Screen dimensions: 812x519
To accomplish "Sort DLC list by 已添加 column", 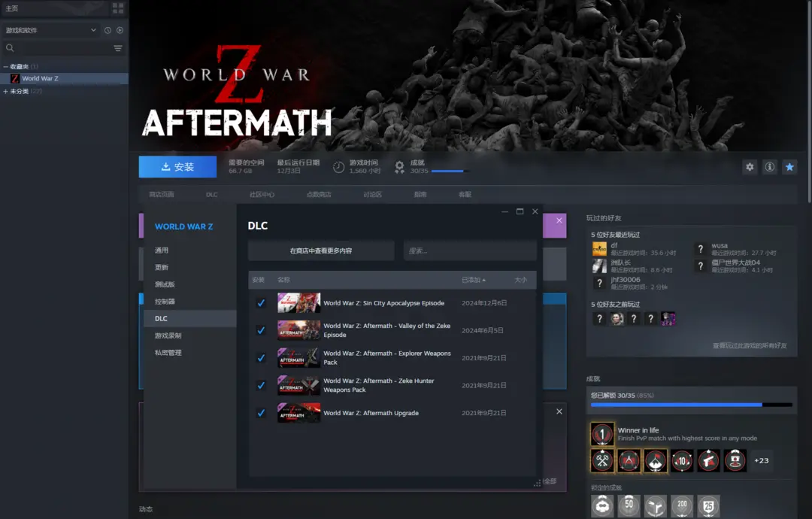I will coord(474,280).
